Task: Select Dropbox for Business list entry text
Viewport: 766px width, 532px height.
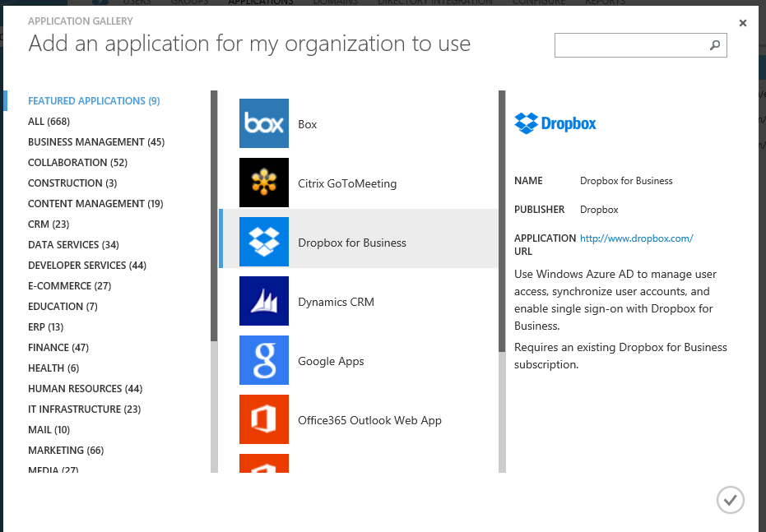Action: [x=352, y=243]
